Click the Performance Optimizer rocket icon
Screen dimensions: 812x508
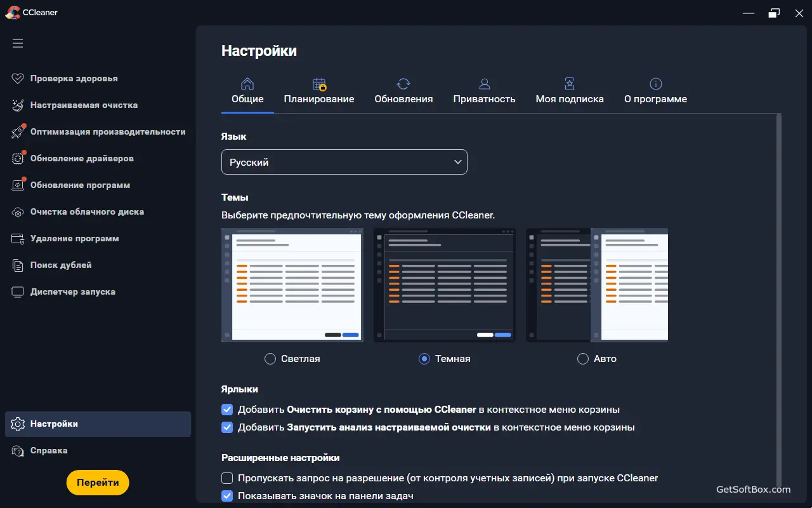pyautogui.click(x=18, y=132)
